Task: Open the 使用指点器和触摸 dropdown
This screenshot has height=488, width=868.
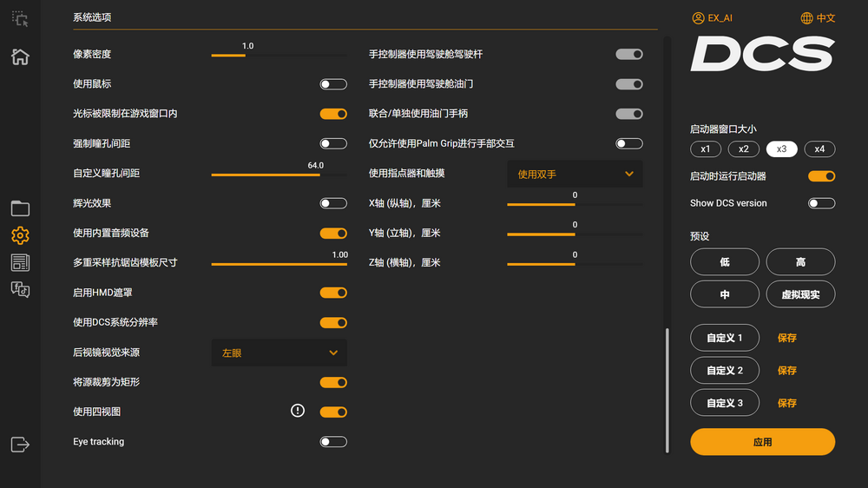Action: click(x=575, y=174)
